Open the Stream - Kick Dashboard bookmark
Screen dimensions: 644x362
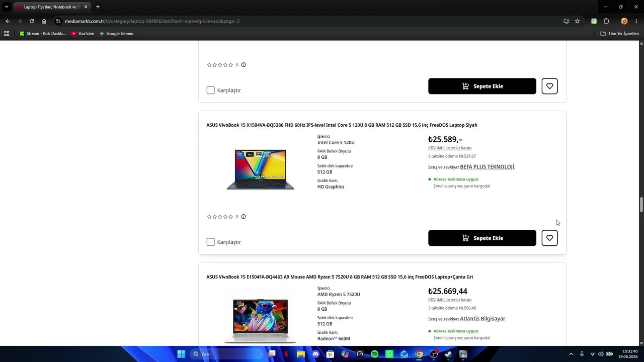pos(42,34)
